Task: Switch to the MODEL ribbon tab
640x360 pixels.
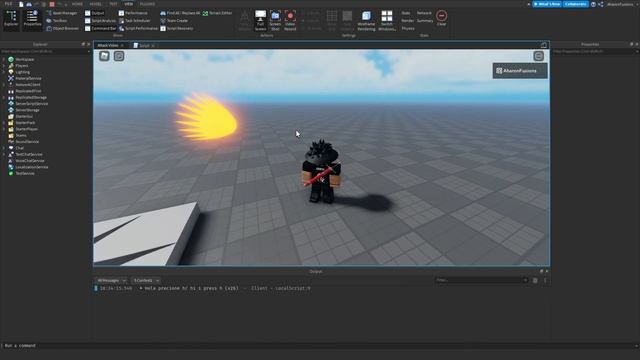Action: tap(96, 4)
